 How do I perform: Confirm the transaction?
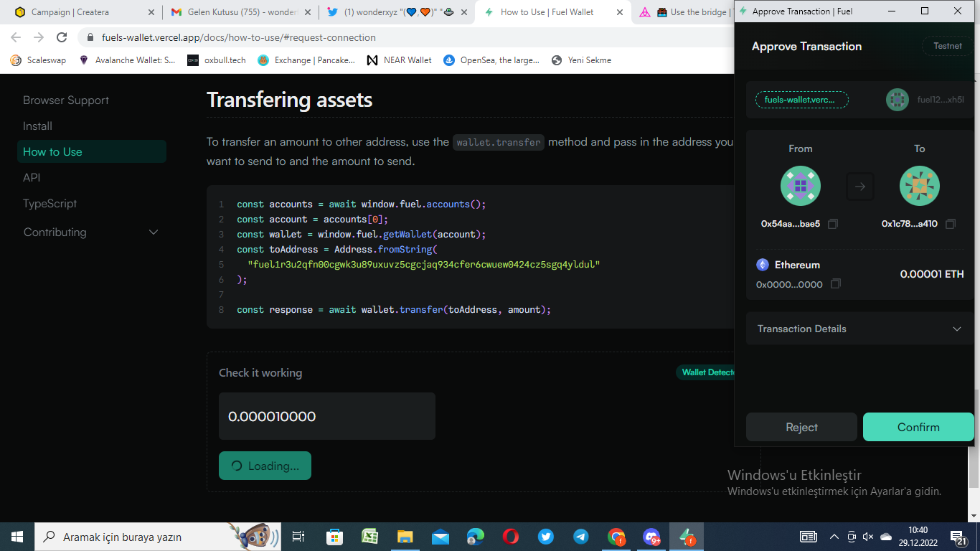918,427
